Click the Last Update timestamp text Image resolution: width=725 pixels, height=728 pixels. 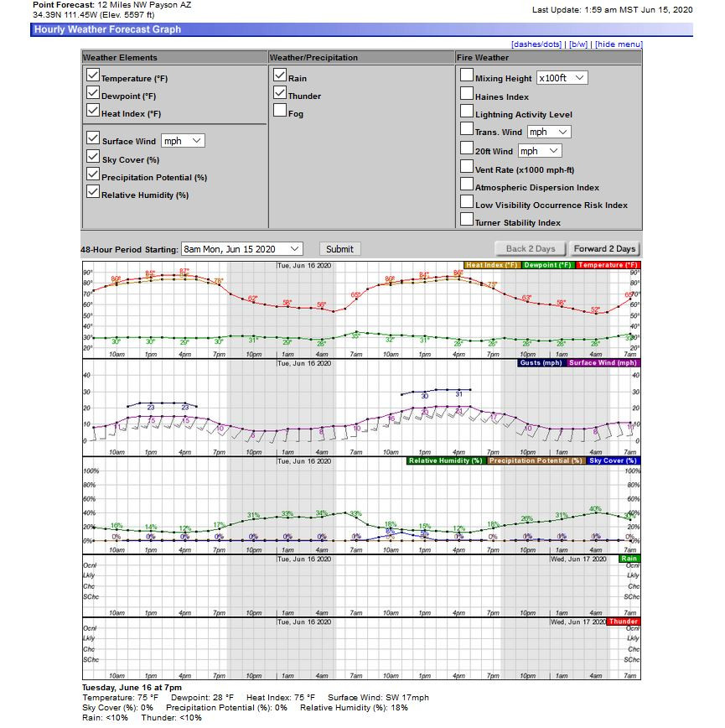[x=613, y=10]
